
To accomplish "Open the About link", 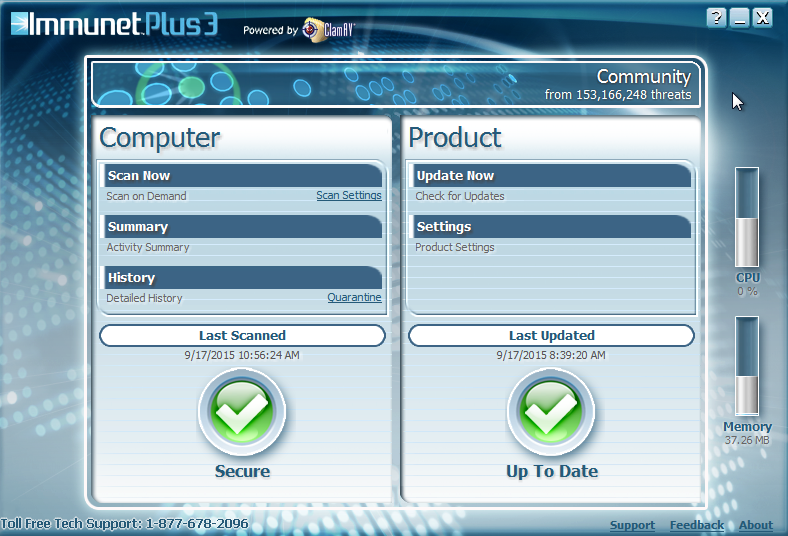I will pyautogui.click(x=755, y=525).
